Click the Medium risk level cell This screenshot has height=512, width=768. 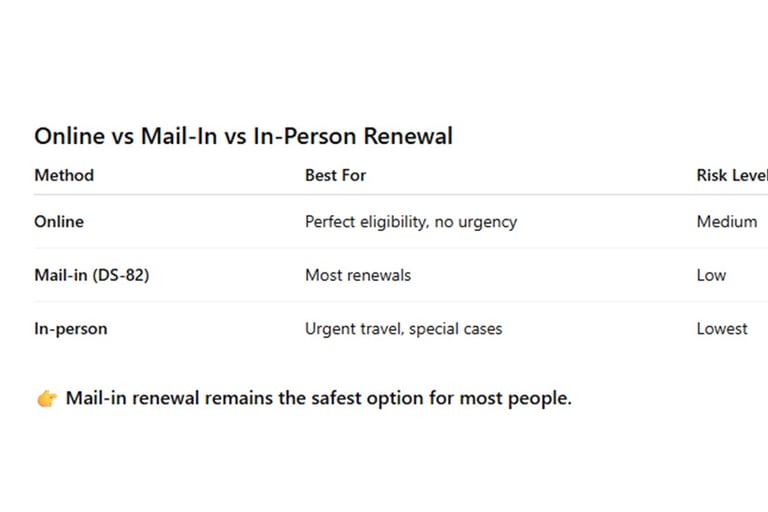[727, 221]
